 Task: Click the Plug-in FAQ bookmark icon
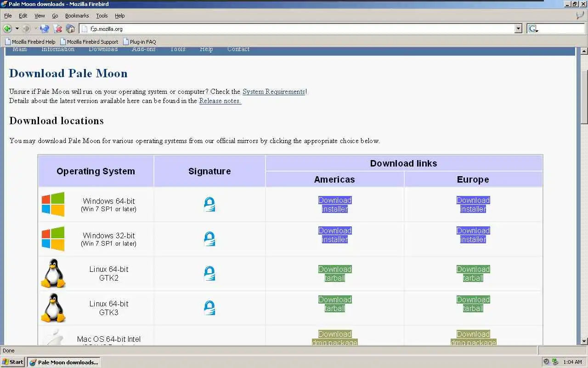coord(126,41)
